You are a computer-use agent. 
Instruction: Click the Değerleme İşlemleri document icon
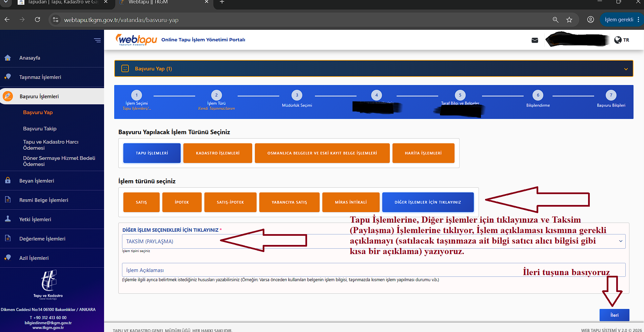(8, 238)
